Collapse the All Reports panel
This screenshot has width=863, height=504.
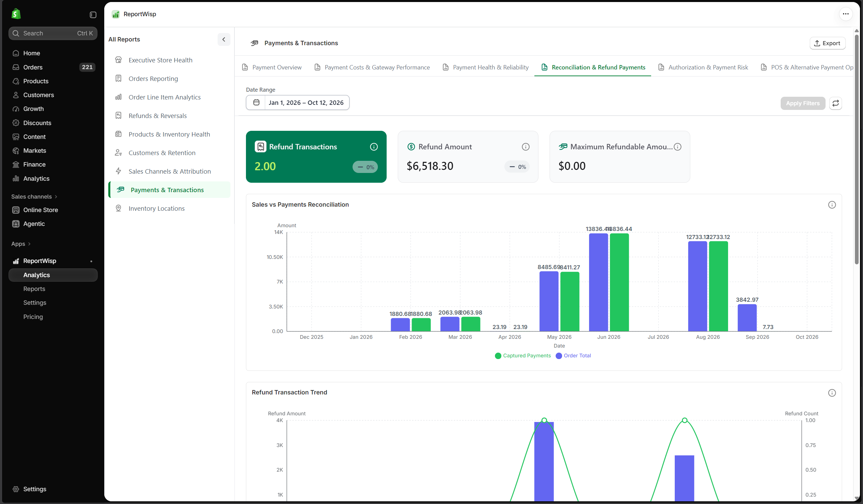224,39
